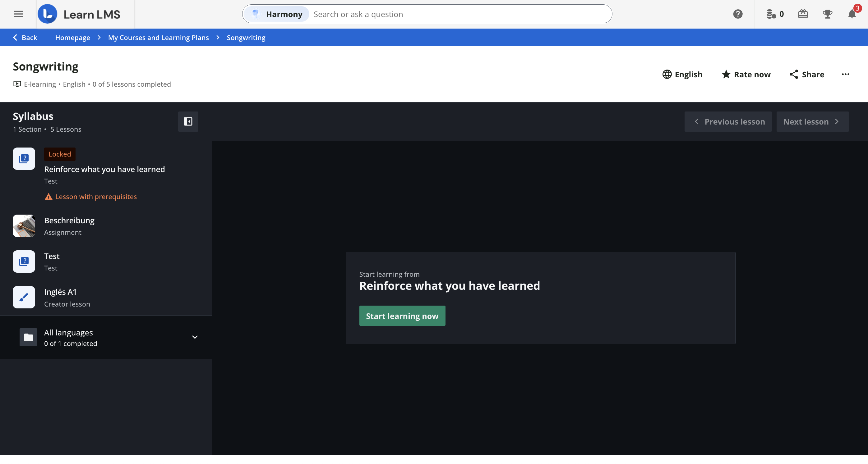Click Rate now star
Screen dimensions: 868x464
pyautogui.click(x=746, y=75)
